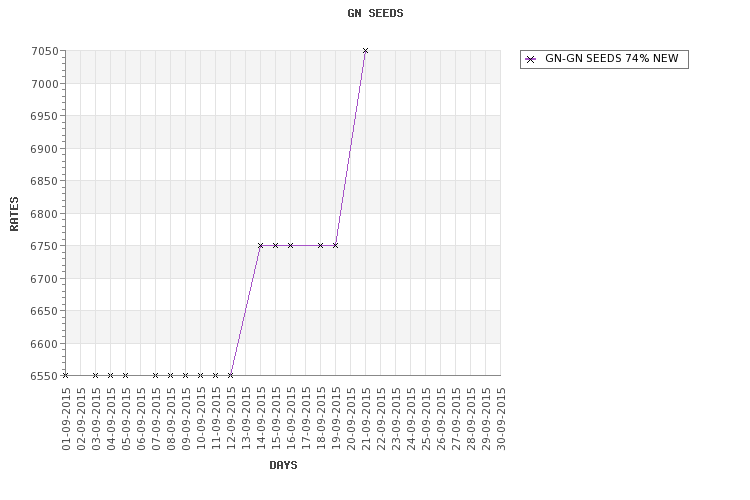Click the 01-09-2015 date label on the axis

point(66,418)
